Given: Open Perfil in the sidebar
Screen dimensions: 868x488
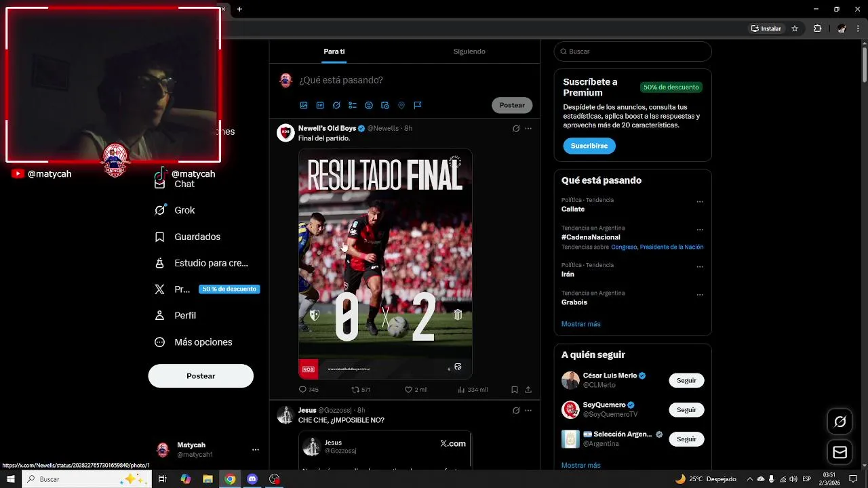Looking at the screenshot, I should coord(176,315).
